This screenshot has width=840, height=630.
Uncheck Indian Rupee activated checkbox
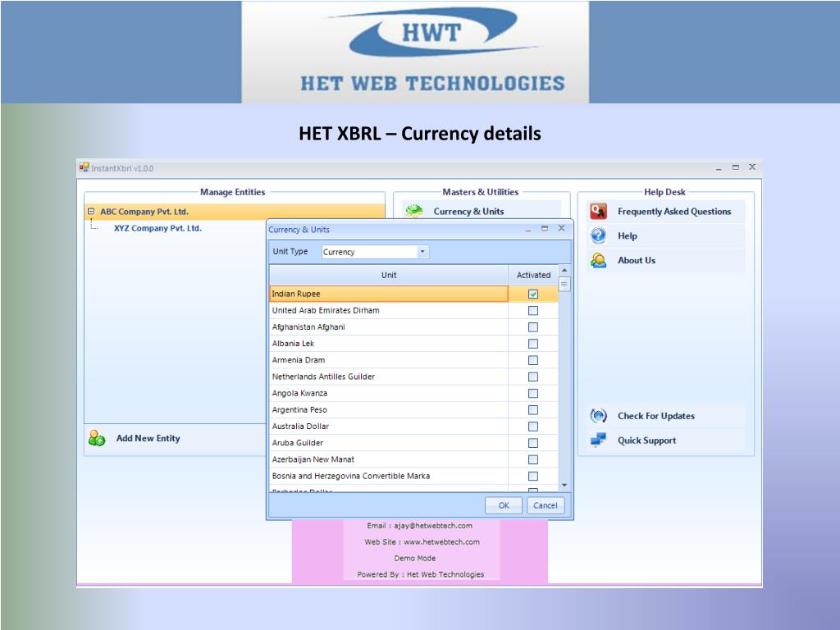(x=533, y=294)
